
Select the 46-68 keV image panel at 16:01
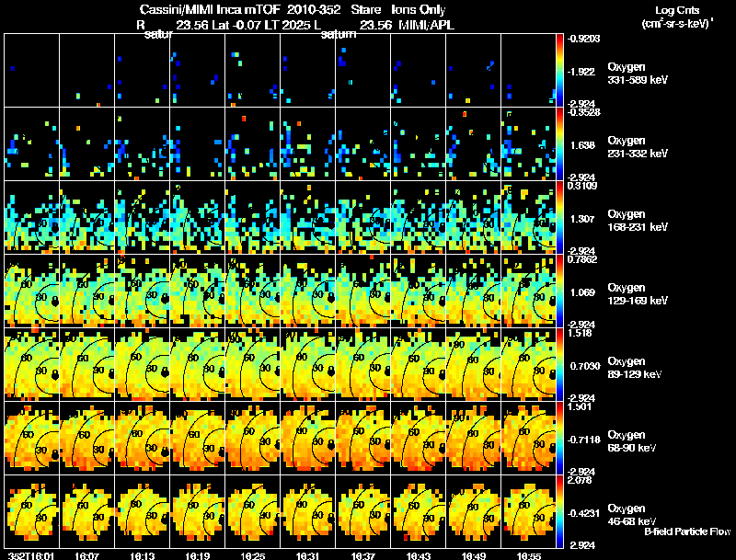32,511
